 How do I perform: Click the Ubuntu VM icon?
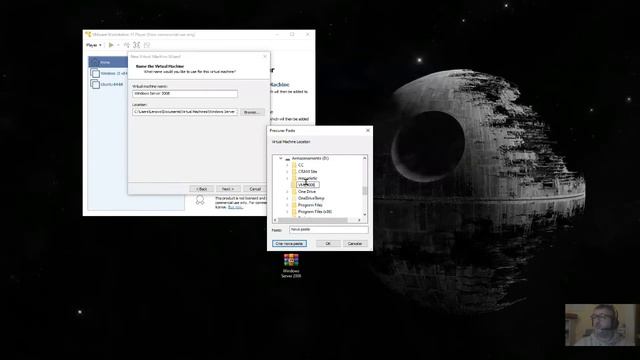(96, 84)
